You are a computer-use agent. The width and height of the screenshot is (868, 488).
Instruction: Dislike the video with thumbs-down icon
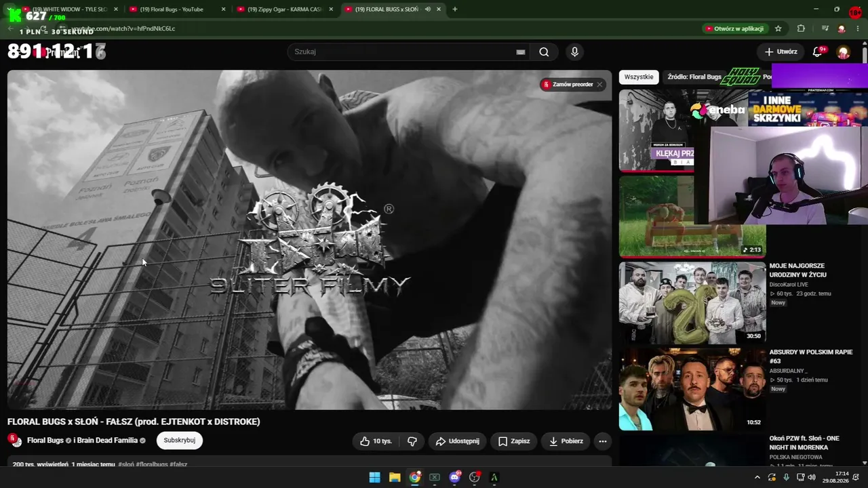pyautogui.click(x=412, y=441)
